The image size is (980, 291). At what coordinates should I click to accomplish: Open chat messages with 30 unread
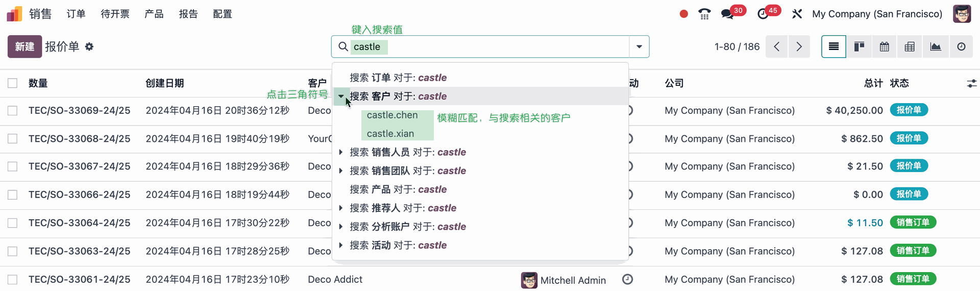[728, 14]
